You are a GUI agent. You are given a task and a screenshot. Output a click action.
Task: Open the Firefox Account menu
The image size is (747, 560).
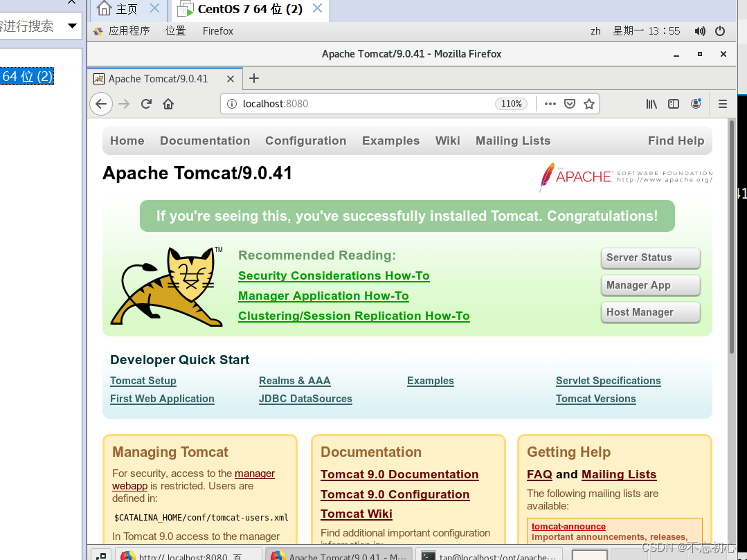pos(696,104)
